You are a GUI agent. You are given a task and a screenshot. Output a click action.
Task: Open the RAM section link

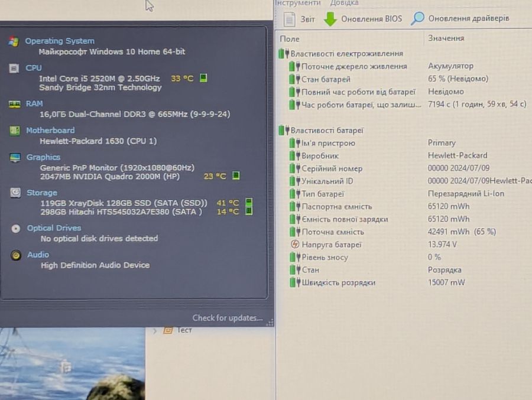click(x=34, y=103)
